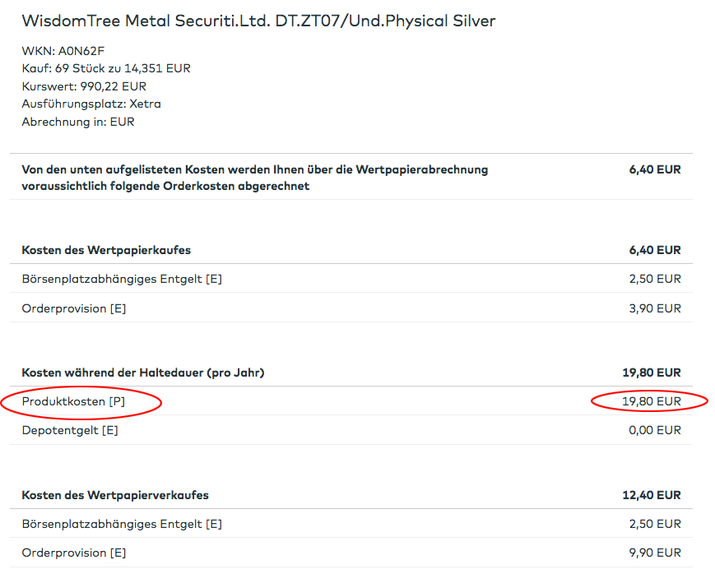Select Börsenplatzabhängiges Entgelt under Wertpapierkaufes
The height and width of the screenshot is (588, 715).
pos(122,279)
